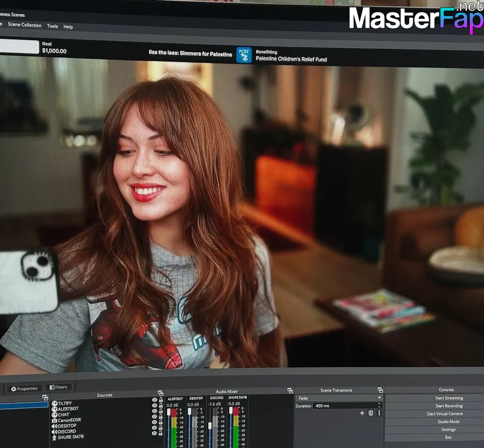The image size is (484, 448).
Task: Lock the TILTIFY source
Action: point(160,400)
